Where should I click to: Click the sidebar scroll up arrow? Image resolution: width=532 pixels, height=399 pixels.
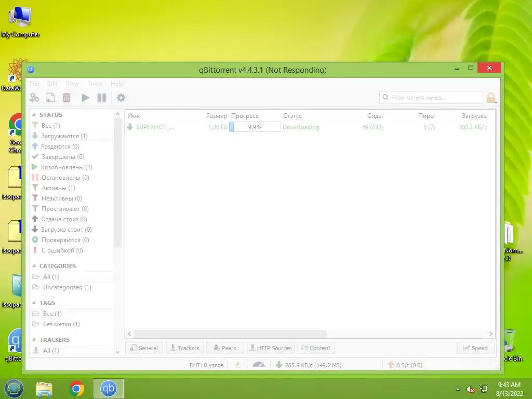click(x=117, y=114)
